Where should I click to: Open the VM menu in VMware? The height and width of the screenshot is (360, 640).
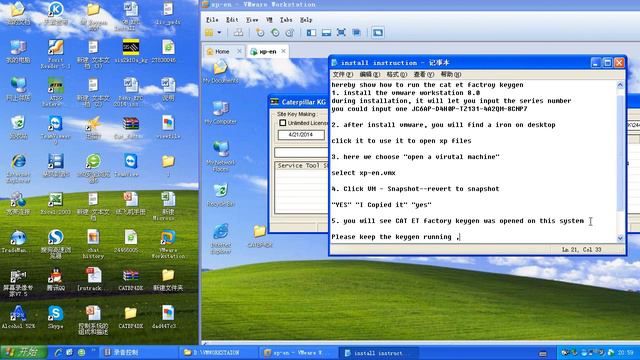point(269,20)
